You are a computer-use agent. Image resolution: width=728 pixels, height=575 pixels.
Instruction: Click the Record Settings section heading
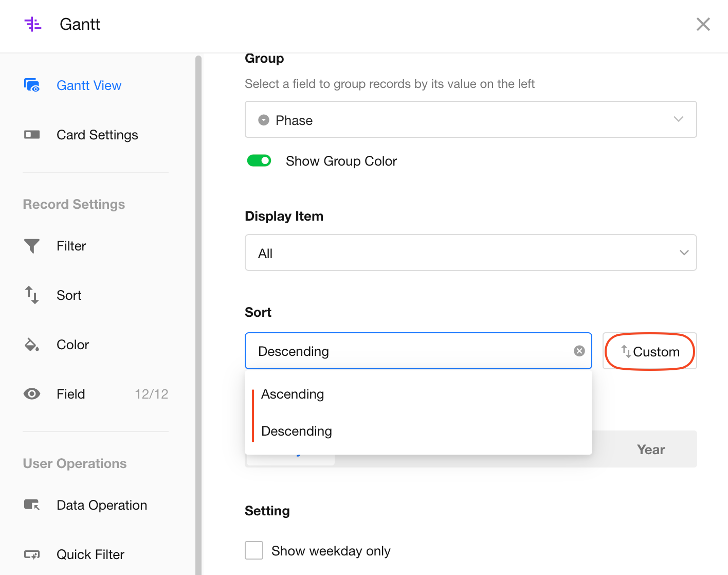[x=74, y=204]
